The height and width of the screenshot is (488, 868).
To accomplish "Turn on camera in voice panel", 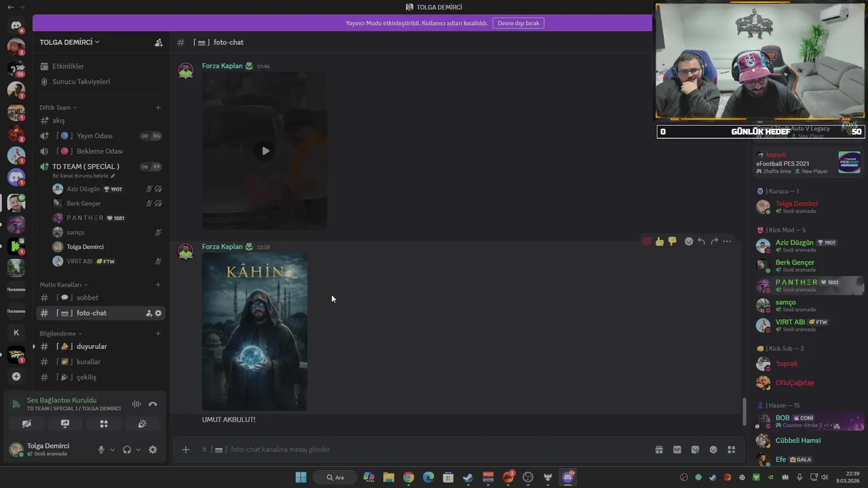I will tap(26, 424).
